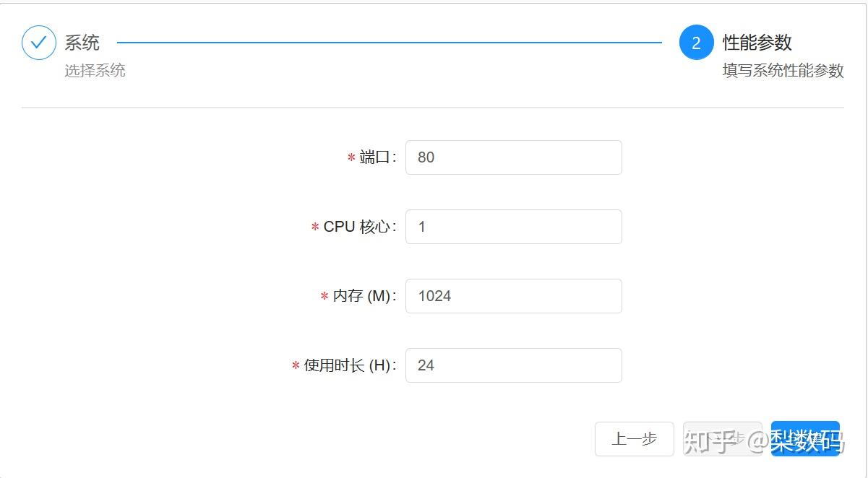Click the CPU 核心 field label
The height and width of the screenshot is (478, 868).
point(358,227)
